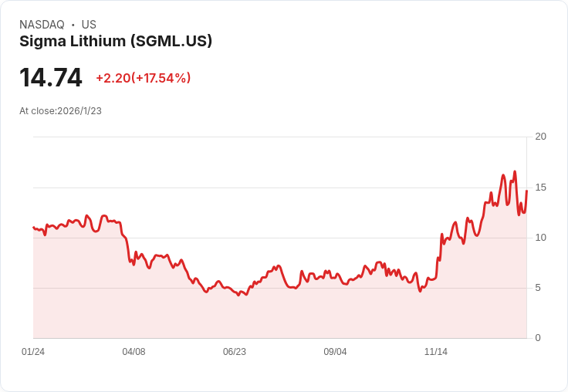Click the 0 value on price axis
Screen dimensions: 568x392
538,338
